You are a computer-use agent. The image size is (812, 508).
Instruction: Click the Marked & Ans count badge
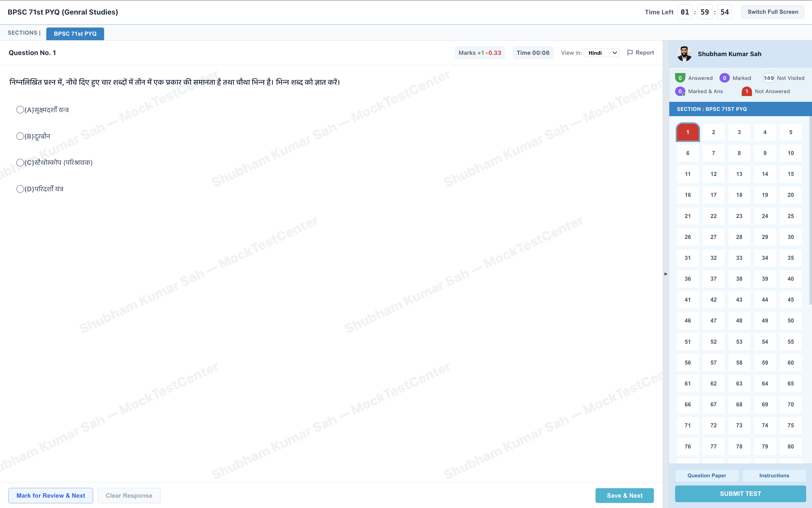680,91
